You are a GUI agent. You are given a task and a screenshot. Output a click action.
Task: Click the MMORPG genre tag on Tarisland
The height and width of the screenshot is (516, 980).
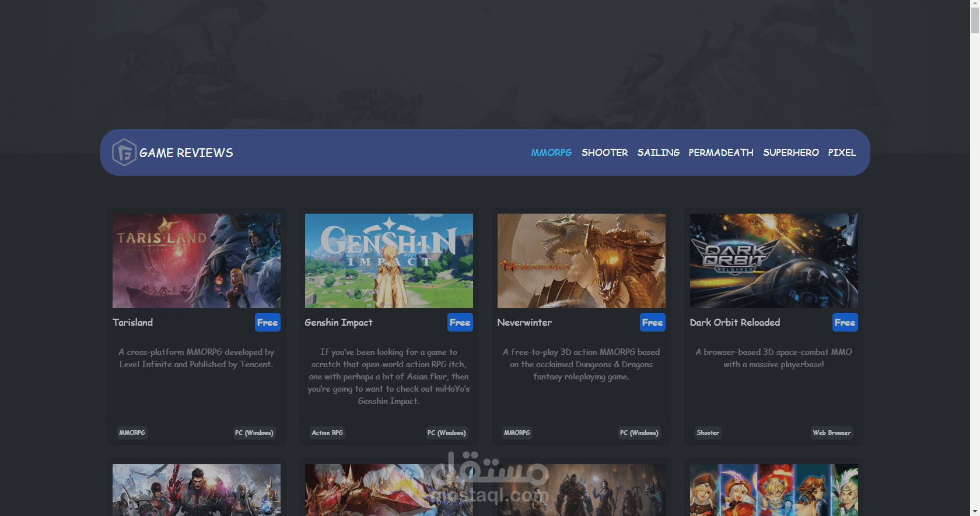tap(132, 433)
